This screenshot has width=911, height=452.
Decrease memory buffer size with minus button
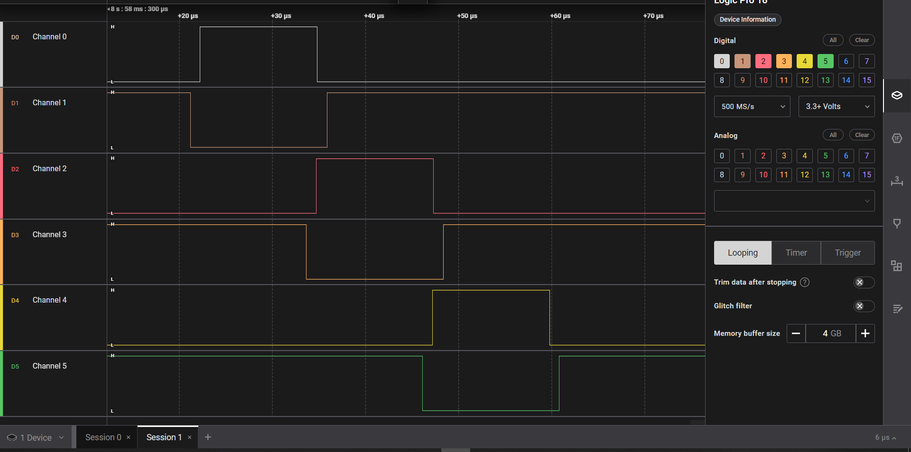click(x=796, y=333)
